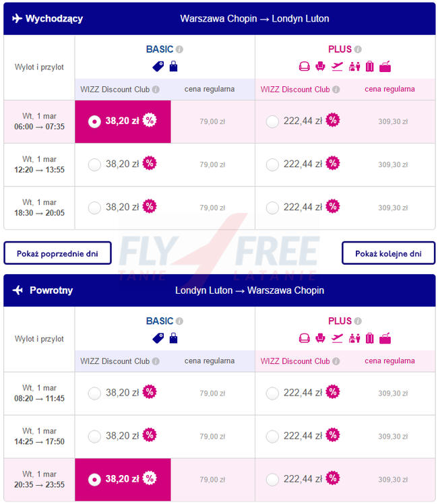Select 08:20 return BASIC fare radio button

94,393
